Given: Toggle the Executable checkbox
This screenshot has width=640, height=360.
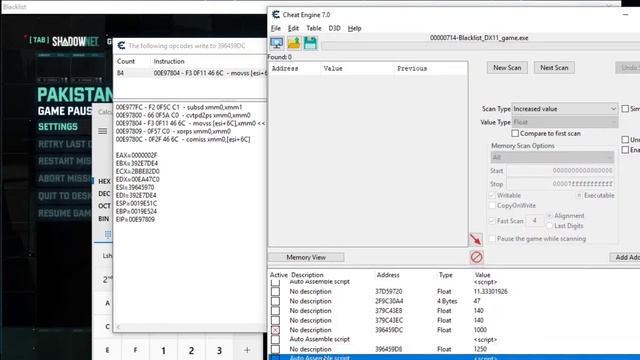Looking at the screenshot, I should (579, 196).
